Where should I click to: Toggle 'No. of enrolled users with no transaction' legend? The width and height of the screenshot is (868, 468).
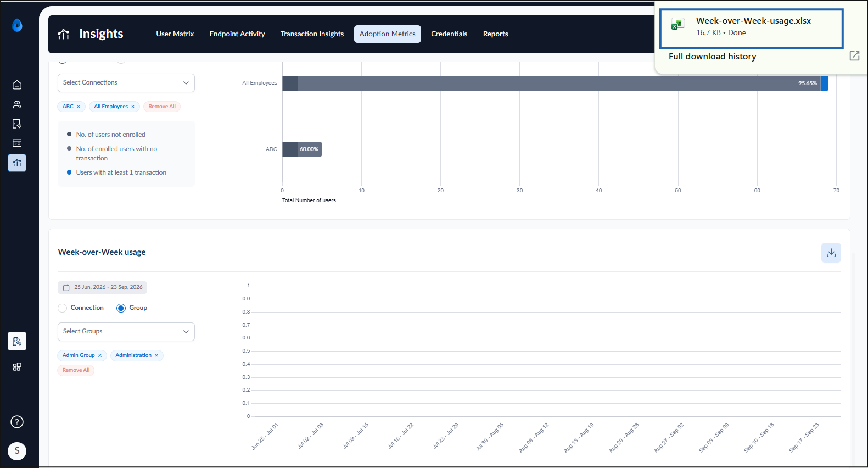112,154
